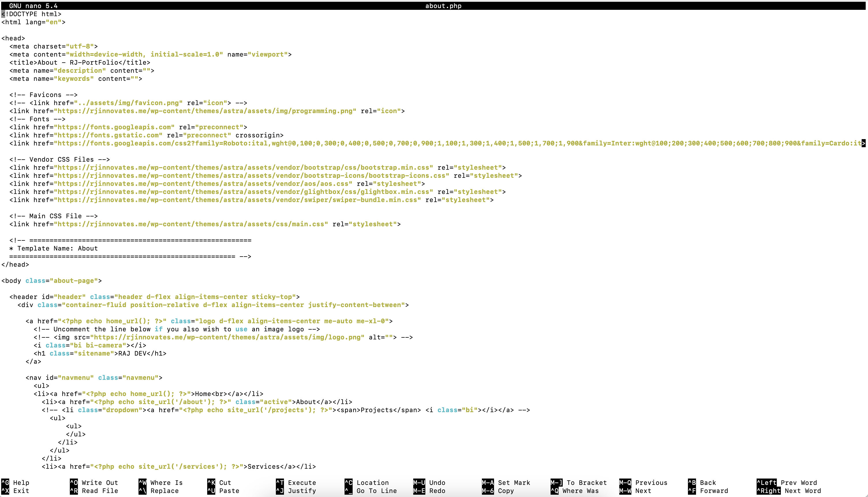This screenshot has width=868, height=497.
Task: Click the about.php filename in title bar
Action: [x=443, y=6]
